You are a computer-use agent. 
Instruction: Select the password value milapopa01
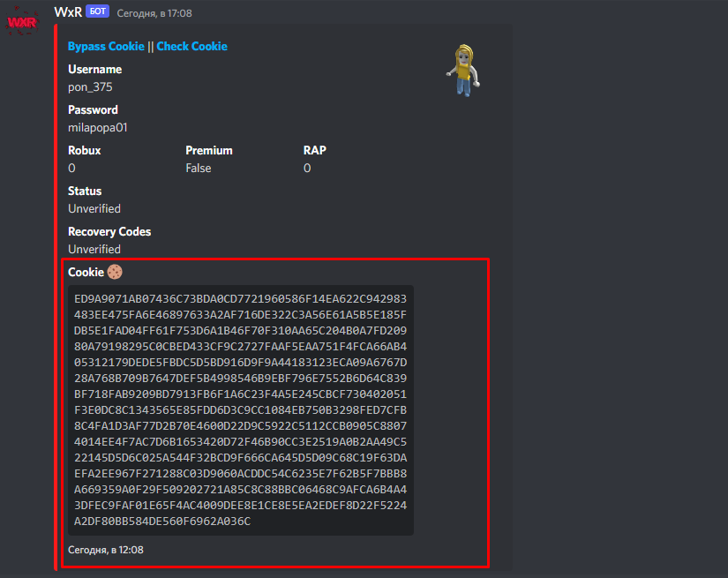(x=97, y=128)
